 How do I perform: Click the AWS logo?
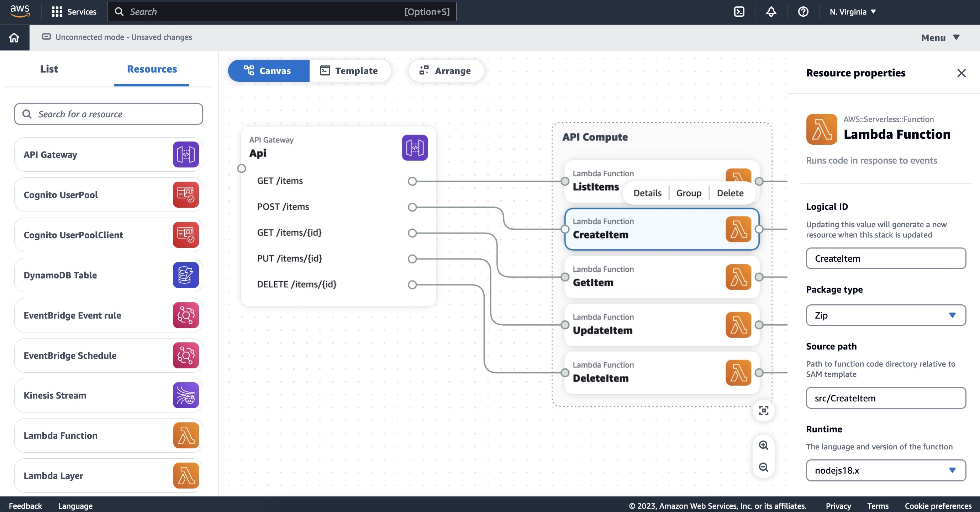point(20,11)
